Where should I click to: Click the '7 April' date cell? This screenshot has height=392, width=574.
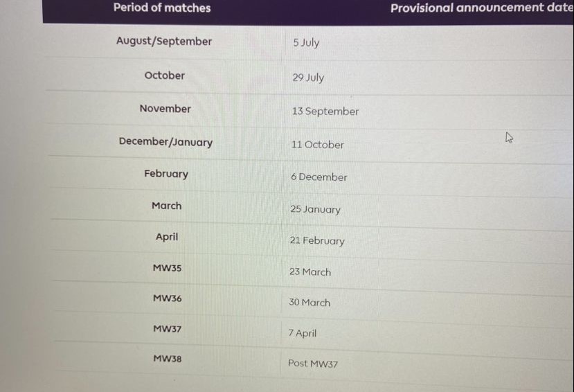click(x=302, y=333)
